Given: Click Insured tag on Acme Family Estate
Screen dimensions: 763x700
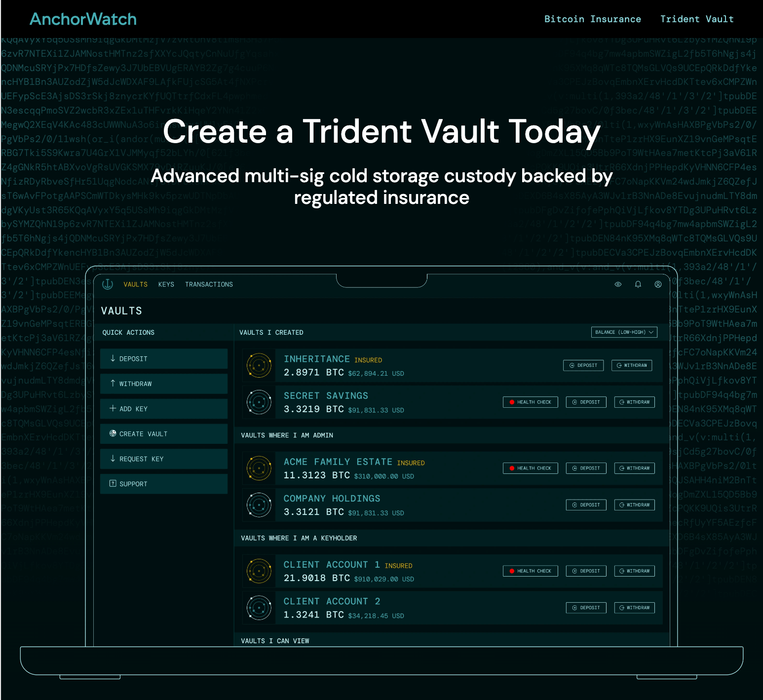Looking at the screenshot, I should click(x=411, y=463).
